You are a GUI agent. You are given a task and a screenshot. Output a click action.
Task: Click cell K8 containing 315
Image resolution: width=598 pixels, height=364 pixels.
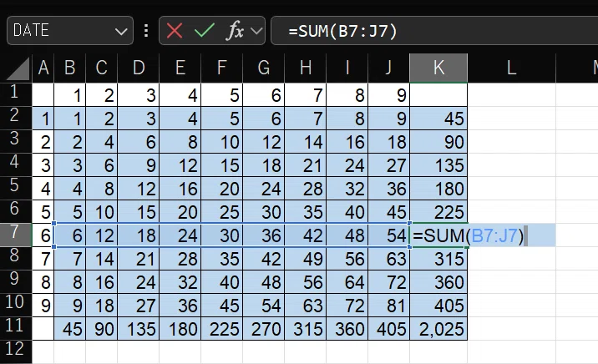[438, 259]
